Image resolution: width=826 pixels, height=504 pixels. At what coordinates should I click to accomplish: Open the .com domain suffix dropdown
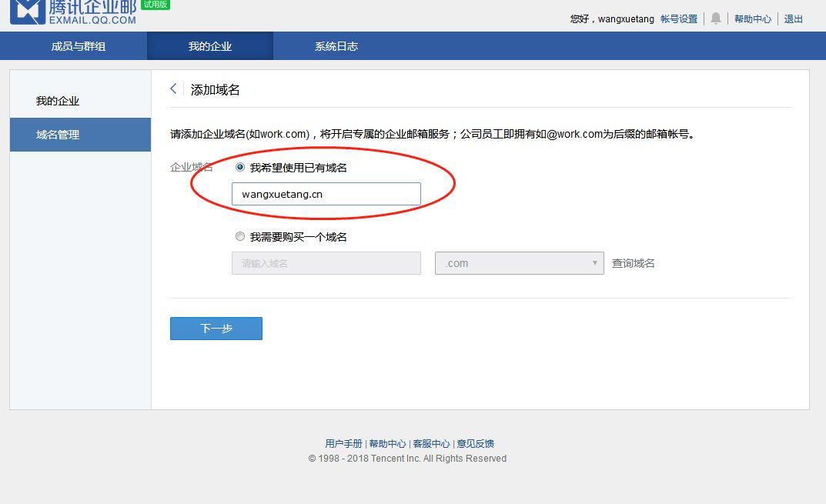(519, 263)
